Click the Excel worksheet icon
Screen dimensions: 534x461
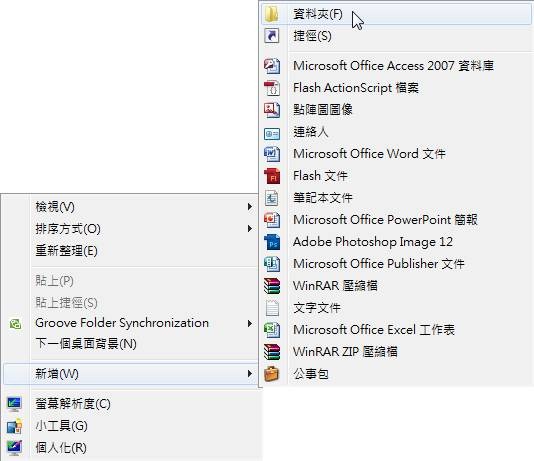pos(272,330)
